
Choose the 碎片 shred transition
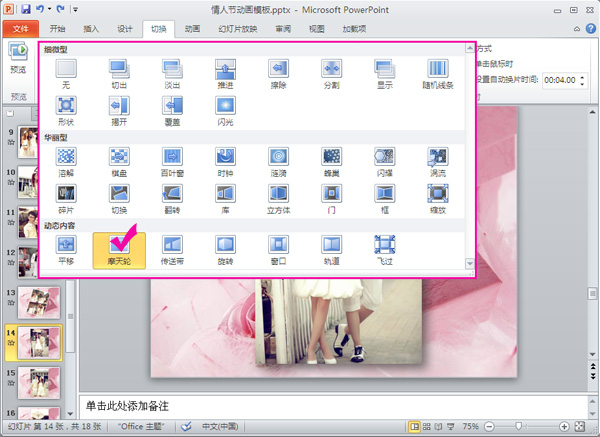(66, 199)
